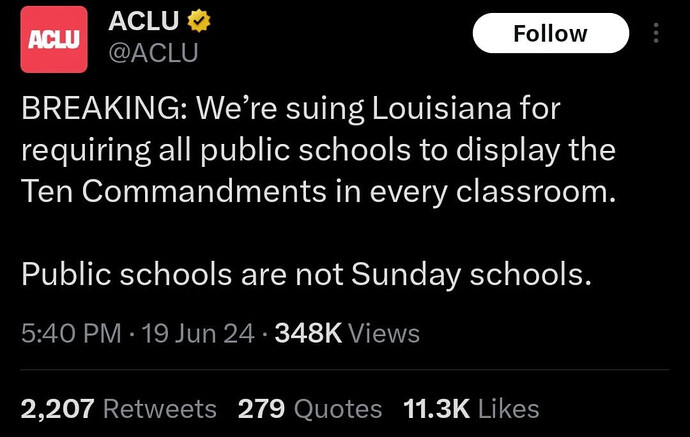The image size is (690, 437).
Task: Show the 2,207 Retweets list
Action: click(x=118, y=408)
